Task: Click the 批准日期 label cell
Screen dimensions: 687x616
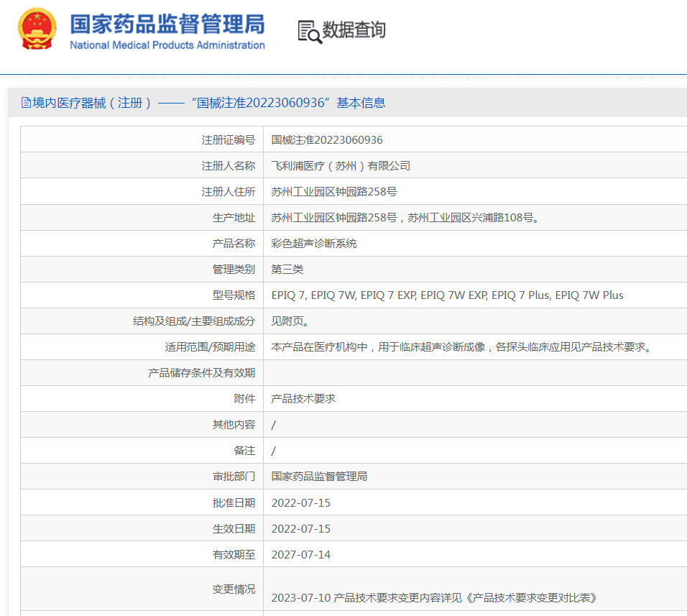Action: click(142, 502)
